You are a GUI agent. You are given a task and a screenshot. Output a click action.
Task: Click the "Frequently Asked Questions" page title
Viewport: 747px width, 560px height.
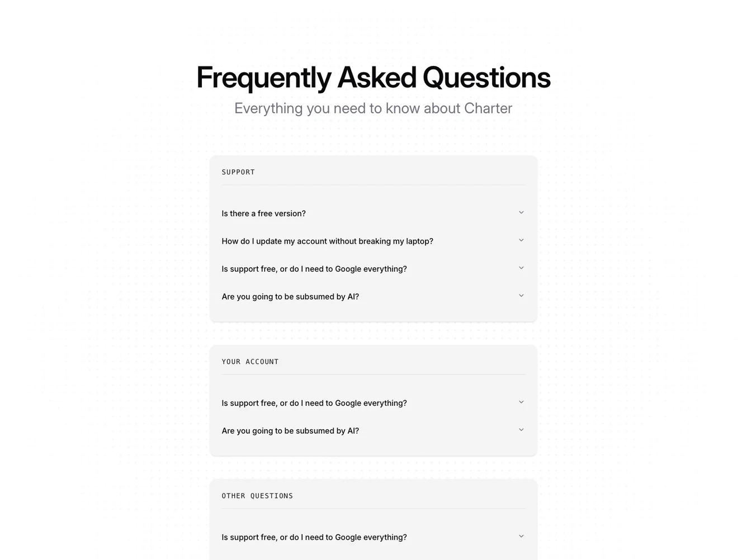(x=373, y=77)
